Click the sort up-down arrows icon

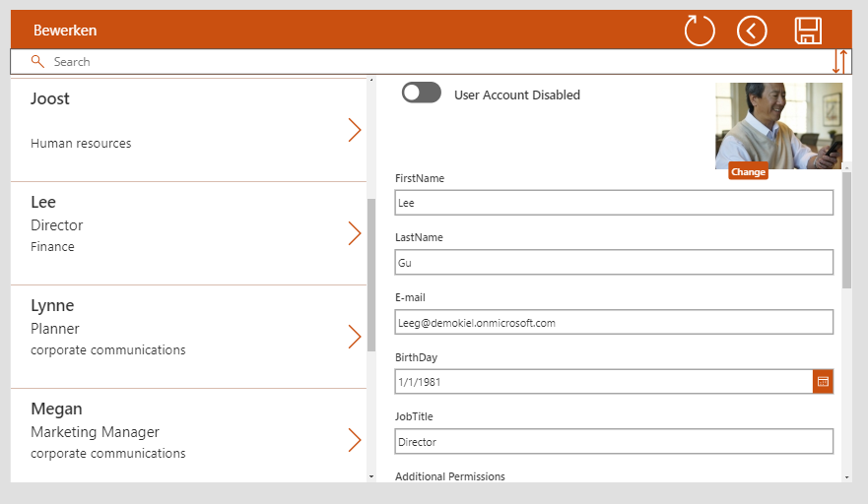click(838, 61)
